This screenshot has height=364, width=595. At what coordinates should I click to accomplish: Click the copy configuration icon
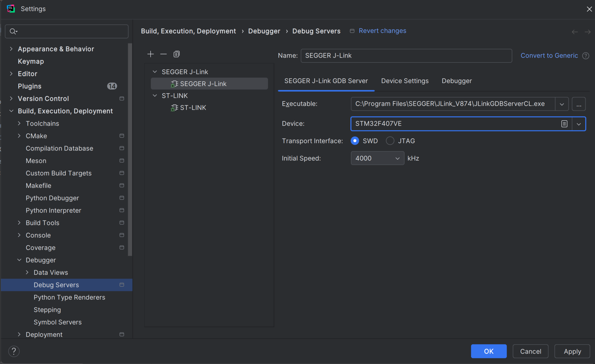[176, 54]
